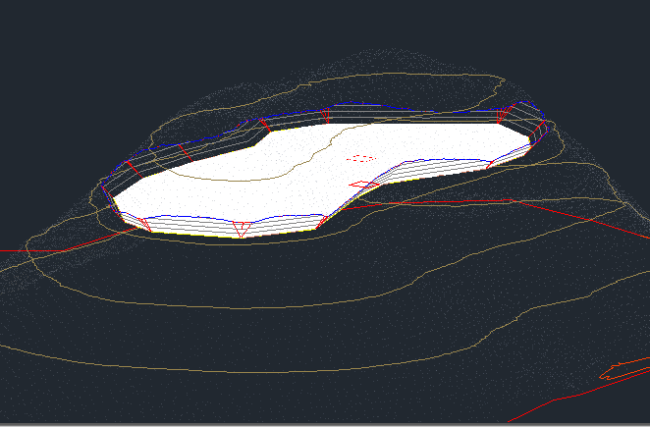Select the orange closed outline shape at bottom right
This screenshot has width=650, height=427.
pyautogui.click(x=624, y=370)
